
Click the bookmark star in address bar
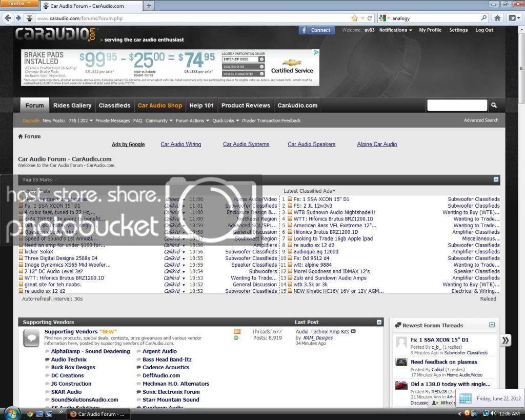point(355,18)
